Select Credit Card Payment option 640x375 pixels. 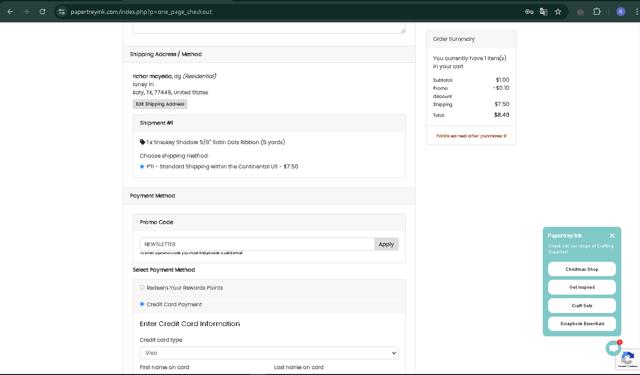pyautogui.click(x=142, y=304)
